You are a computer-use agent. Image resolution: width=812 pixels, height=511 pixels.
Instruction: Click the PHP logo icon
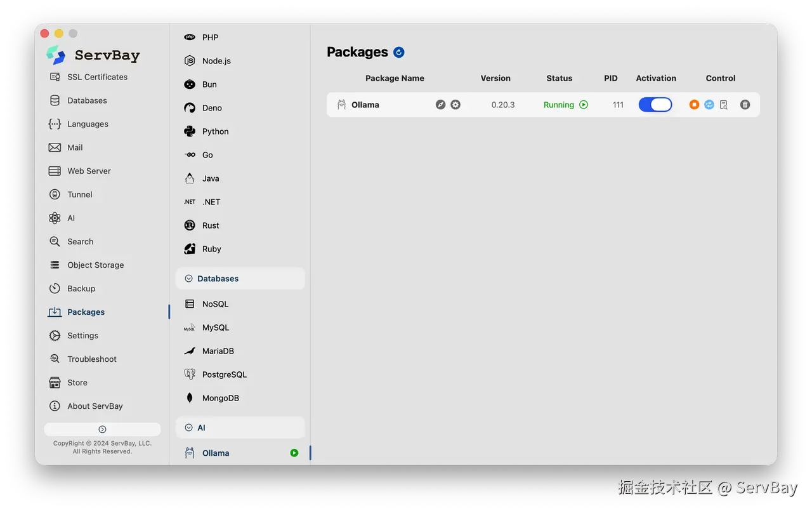pos(190,37)
